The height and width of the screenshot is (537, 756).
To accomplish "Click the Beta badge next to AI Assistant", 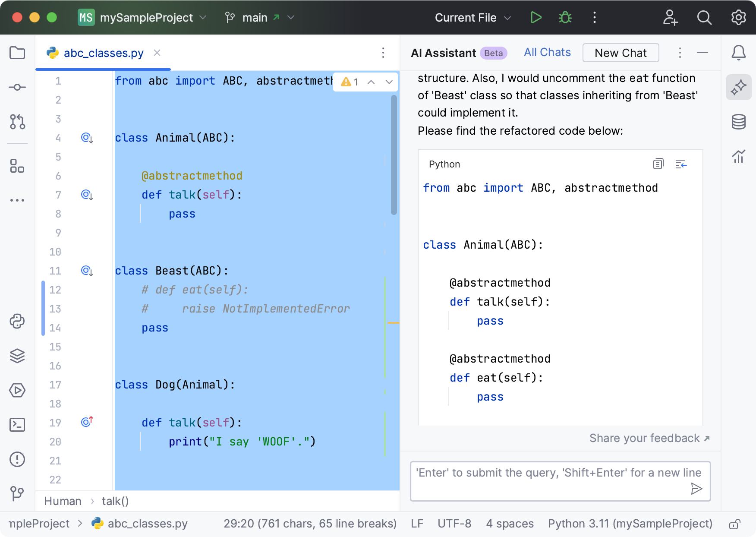I will (493, 53).
